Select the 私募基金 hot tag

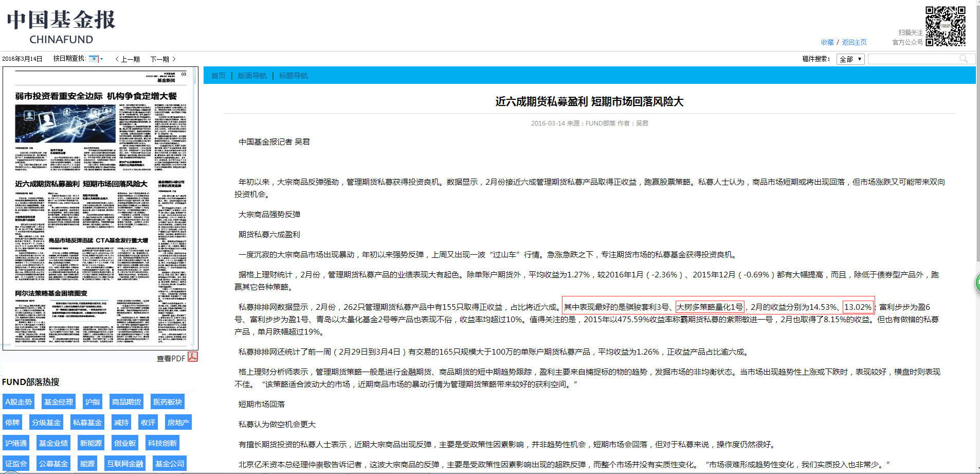(87, 423)
